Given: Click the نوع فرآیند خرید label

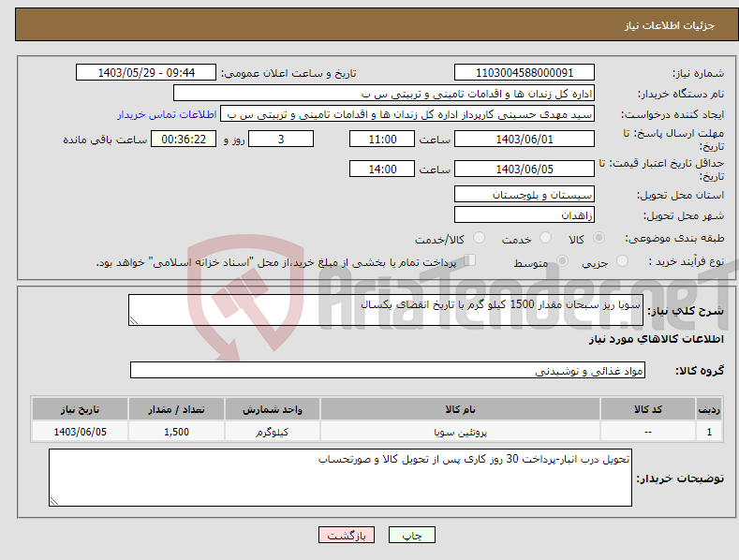Looking at the screenshot, I should (687, 261).
